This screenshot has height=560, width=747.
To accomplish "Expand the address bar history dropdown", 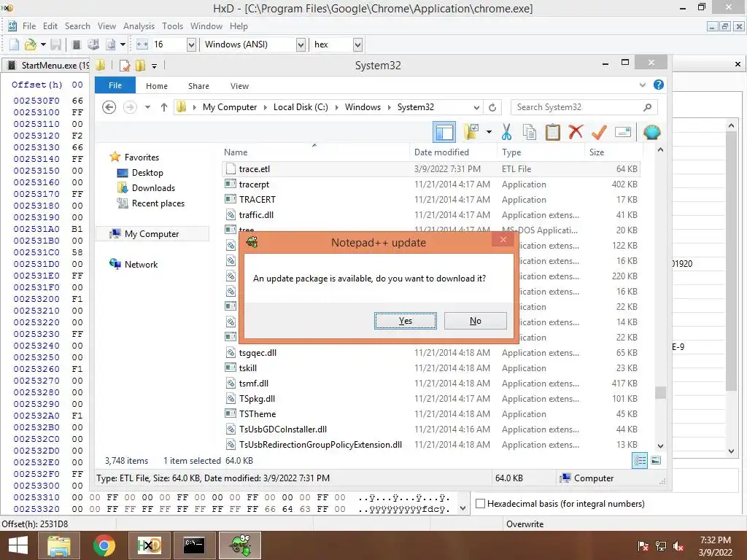I will tap(476, 108).
